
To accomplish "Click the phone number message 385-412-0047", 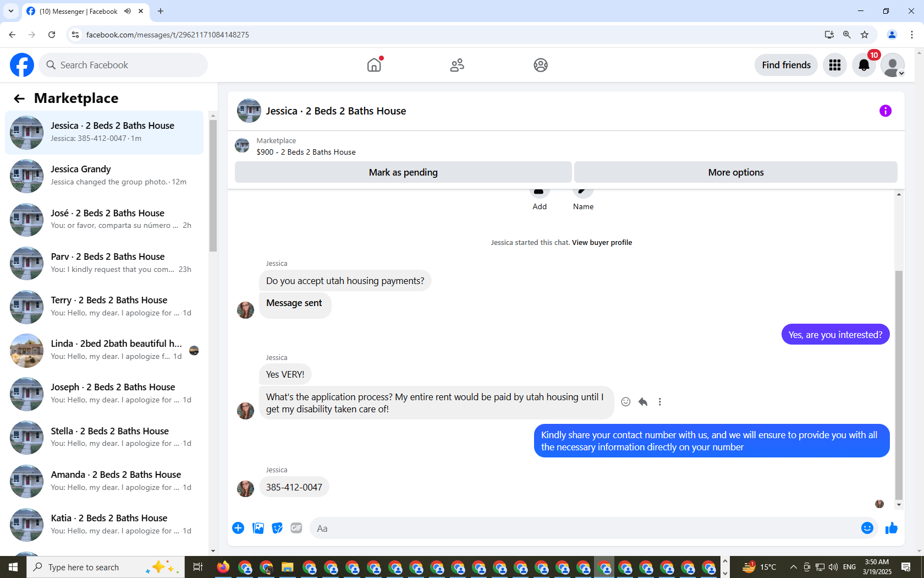I will pyautogui.click(x=294, y=487).
